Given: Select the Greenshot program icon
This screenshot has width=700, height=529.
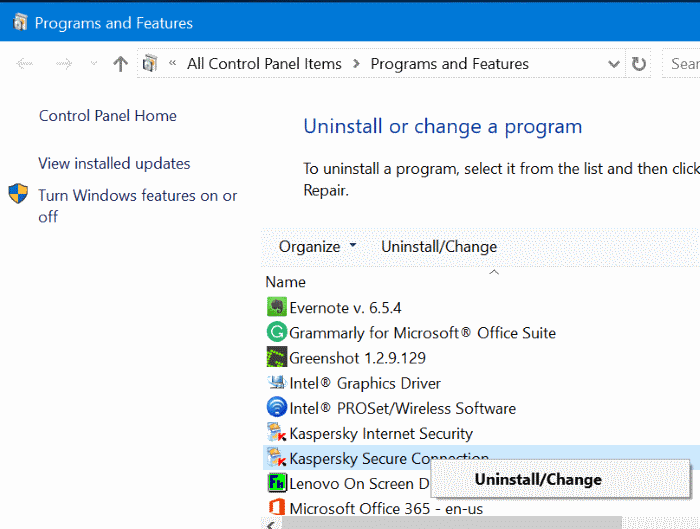Looking at the screenshot, I should [277, 357].
